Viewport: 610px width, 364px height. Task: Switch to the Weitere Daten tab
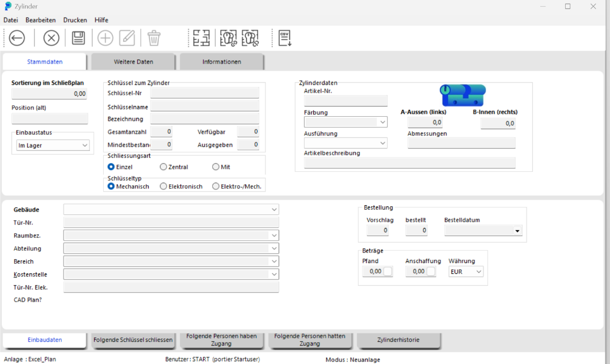coord(133,62)
